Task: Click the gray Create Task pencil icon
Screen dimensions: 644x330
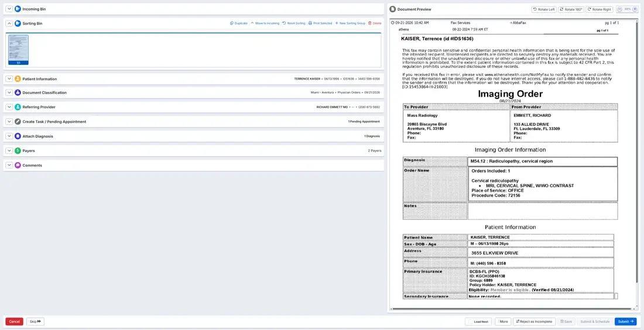Action: [x=18, y=122]
